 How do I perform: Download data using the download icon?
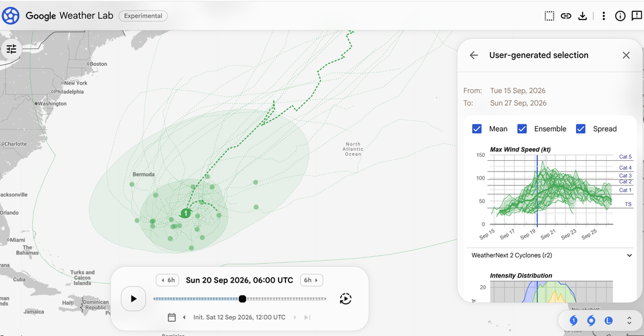coord(582,16)
